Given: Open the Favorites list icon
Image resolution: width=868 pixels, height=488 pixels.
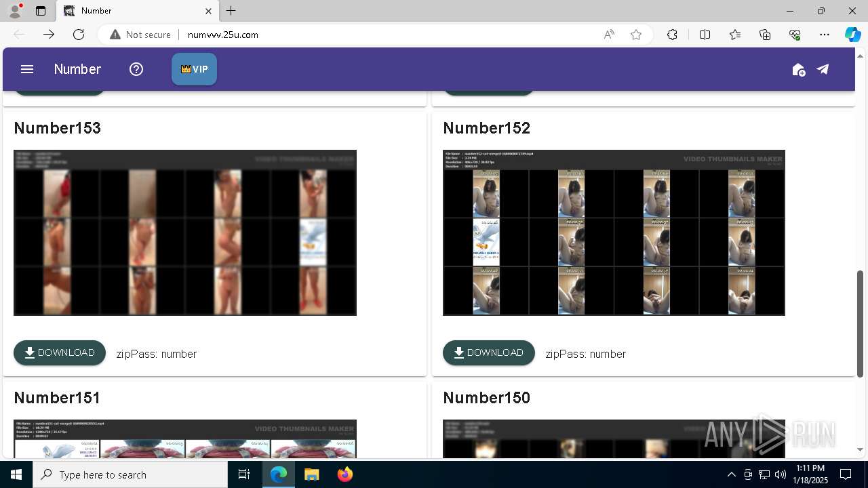Looking at the screenshot, I should tap(735, 35).
